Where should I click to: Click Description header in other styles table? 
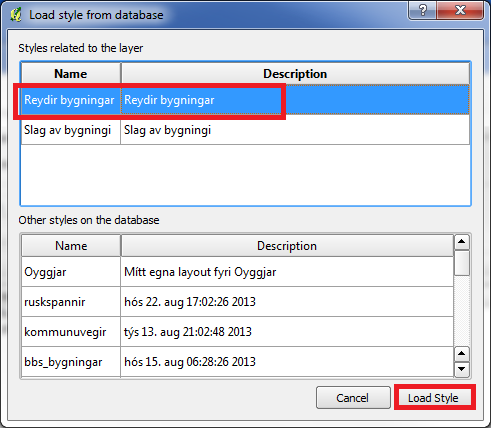tap(287, 246)
